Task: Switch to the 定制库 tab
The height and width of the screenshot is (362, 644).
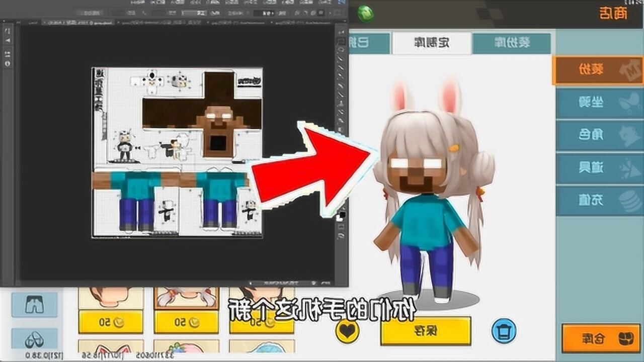Action: 432,43
